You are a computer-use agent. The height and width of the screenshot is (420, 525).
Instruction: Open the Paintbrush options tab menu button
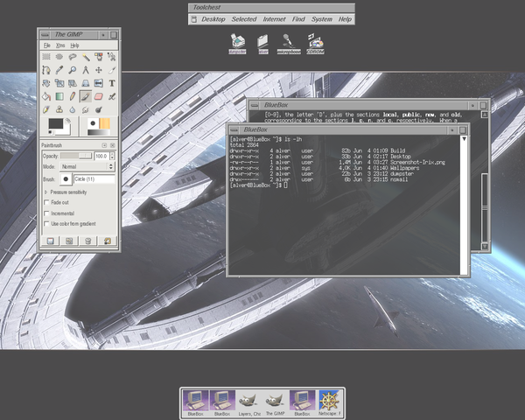click(104, 145)
